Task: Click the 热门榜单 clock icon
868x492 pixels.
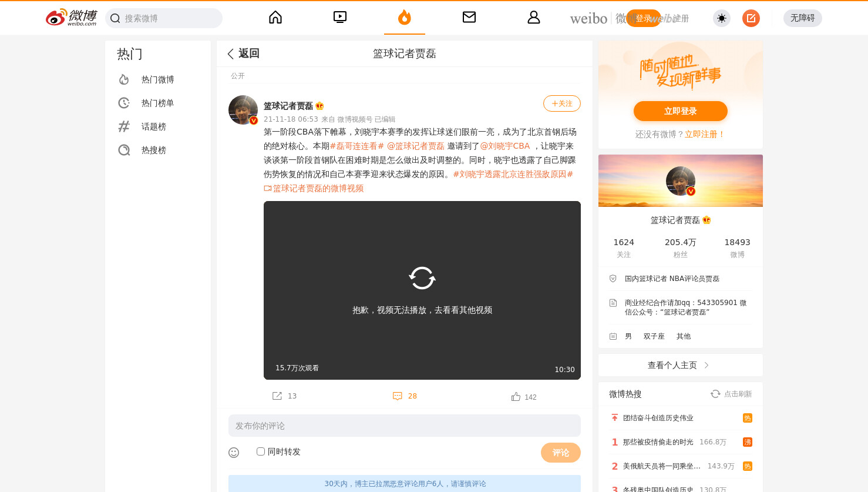Action: coord(124,103)
